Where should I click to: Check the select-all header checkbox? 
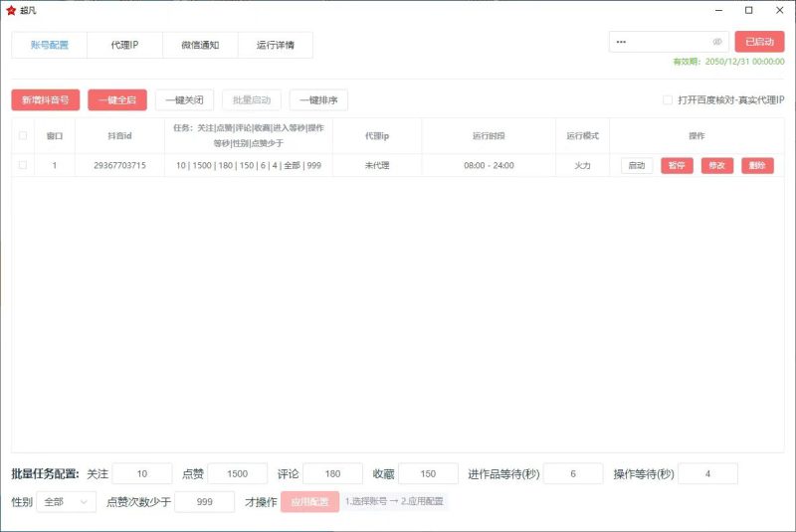coord(23,135)
